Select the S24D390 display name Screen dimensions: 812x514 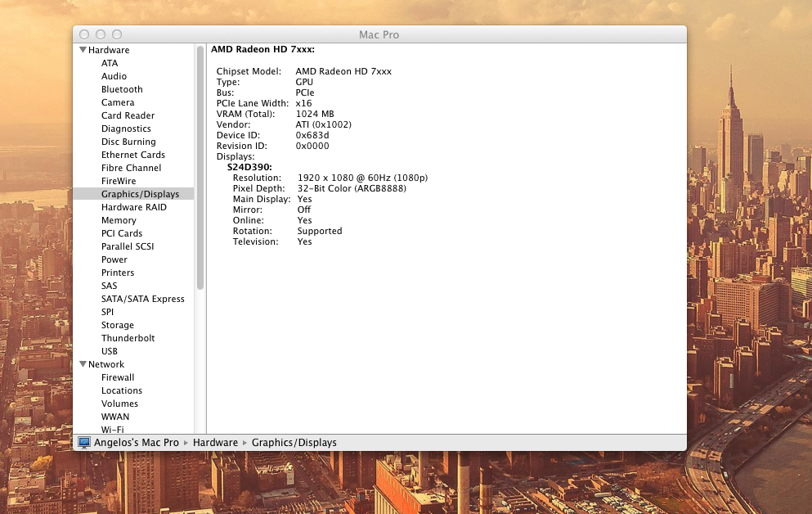pos(249,167)
